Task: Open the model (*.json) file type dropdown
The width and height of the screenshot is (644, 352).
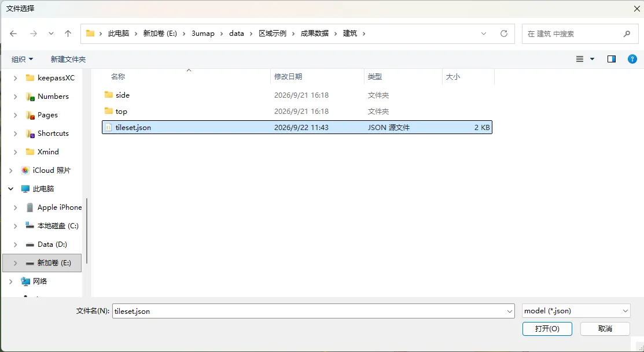Action: [x=576, y=311]
